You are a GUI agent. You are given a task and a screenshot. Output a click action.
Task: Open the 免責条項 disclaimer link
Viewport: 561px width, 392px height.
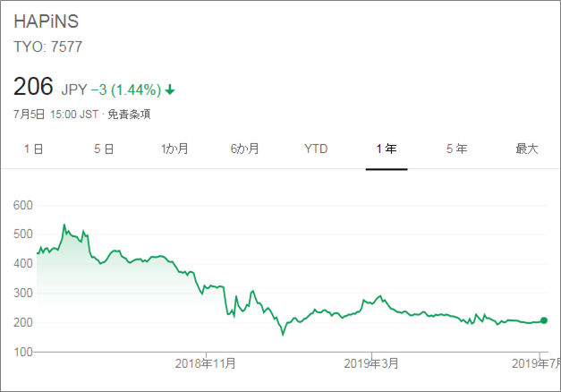(129, 115)
